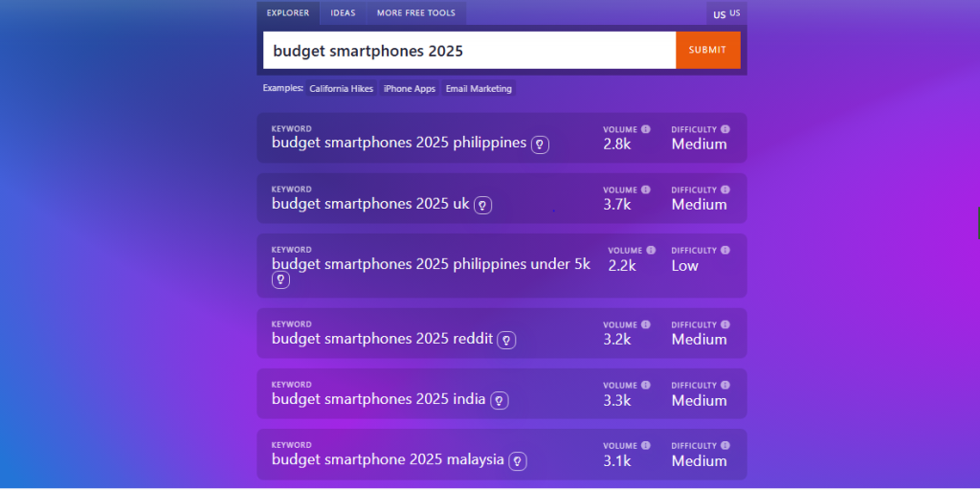Screen dimensions: 980x490
Task: Click lightbulb icon under 'philippines under 5k' keyword
Action: 280,279
